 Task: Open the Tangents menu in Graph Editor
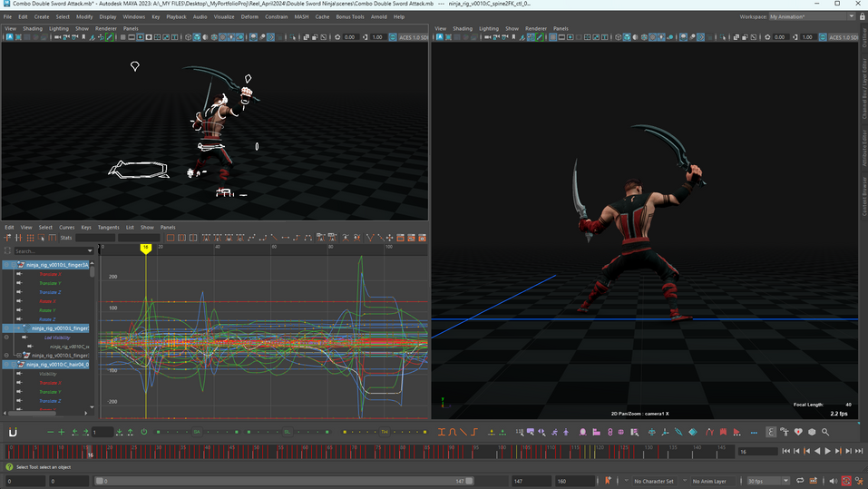coord(108,227)
